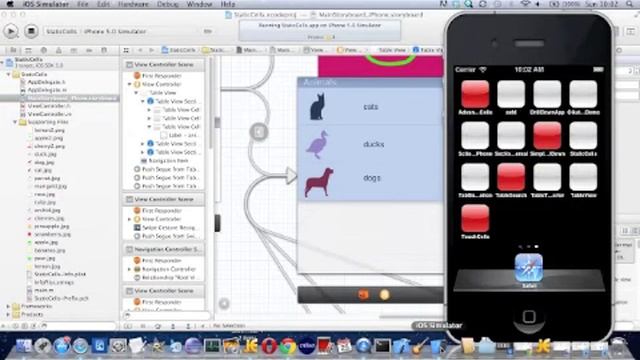Viewport: 640px width, 360px height.
Task: Collapse the Supporting Files group
Action: (x=15, y=122)
